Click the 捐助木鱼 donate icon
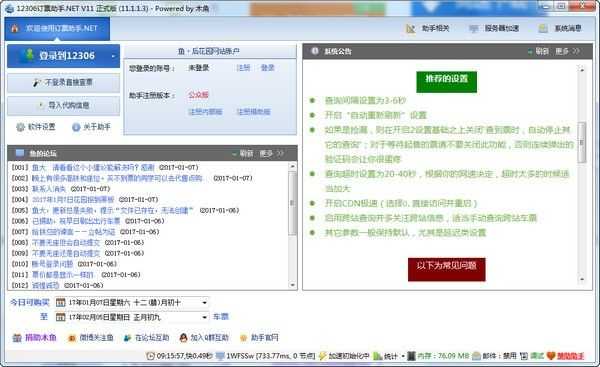This screenshot has width=600, height=367. click(17, 338)
